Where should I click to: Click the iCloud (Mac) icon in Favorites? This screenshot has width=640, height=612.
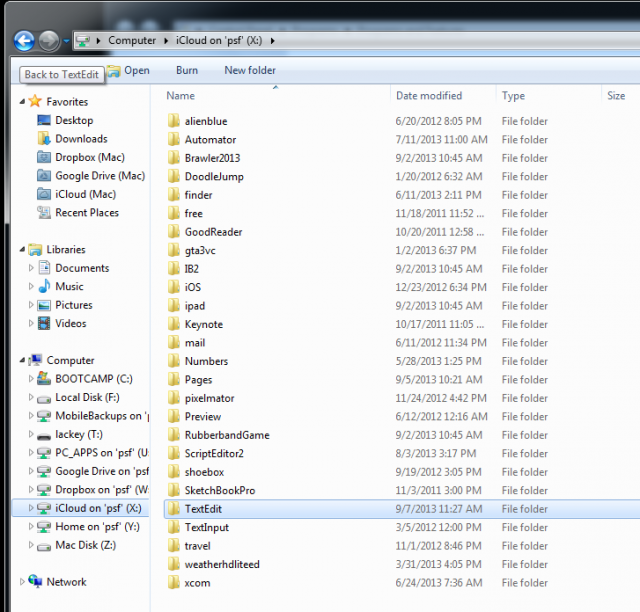pos(44,194)
